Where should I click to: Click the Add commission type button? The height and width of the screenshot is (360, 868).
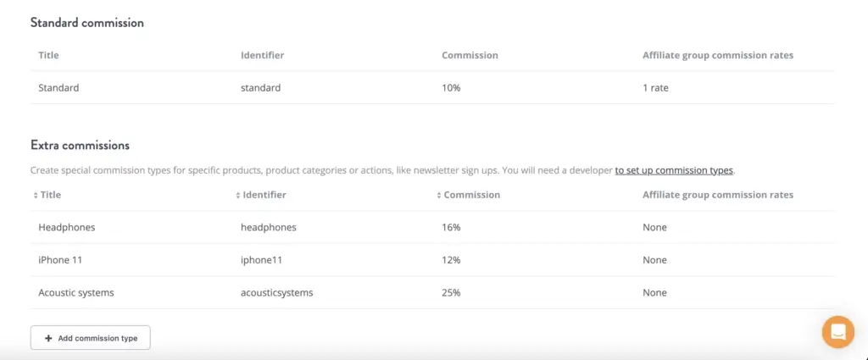(x=91, y=338)
